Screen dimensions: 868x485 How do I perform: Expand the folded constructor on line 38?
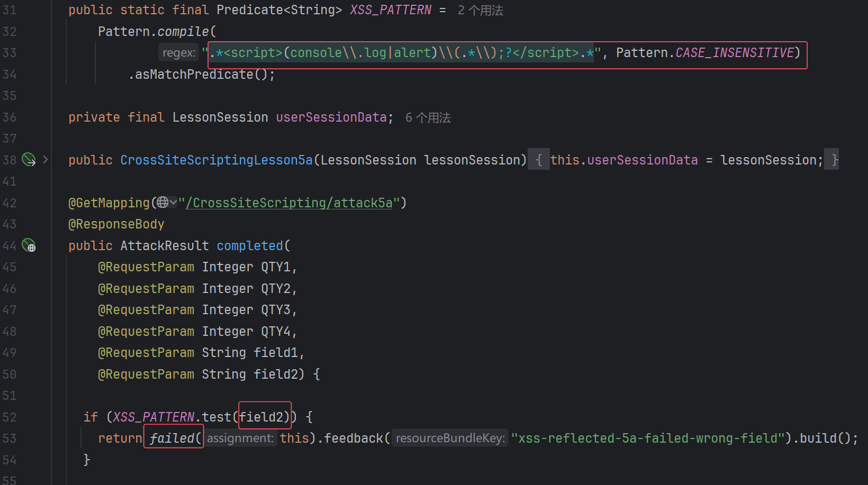[46, 159]
